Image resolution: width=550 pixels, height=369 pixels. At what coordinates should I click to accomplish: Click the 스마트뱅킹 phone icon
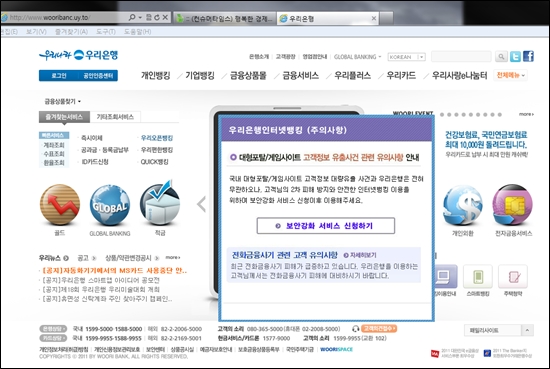point(478,276)
